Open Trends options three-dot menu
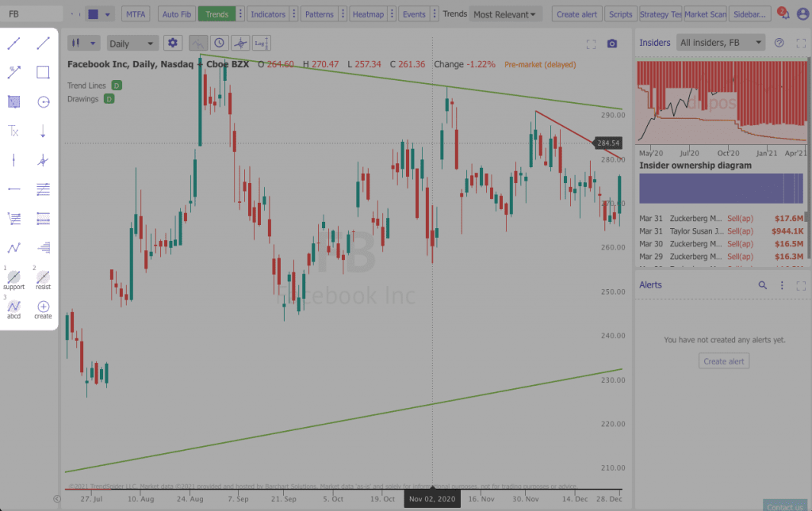 [x=241, y=14]
